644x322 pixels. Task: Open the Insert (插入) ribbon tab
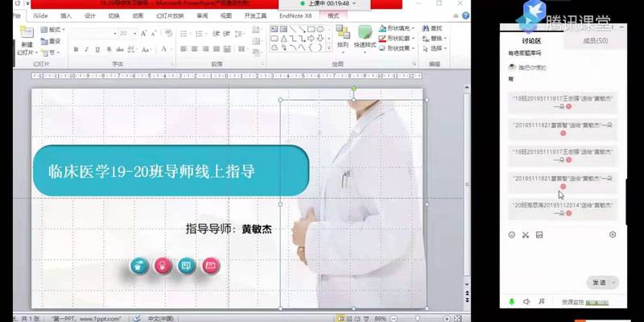pos(66,15)
